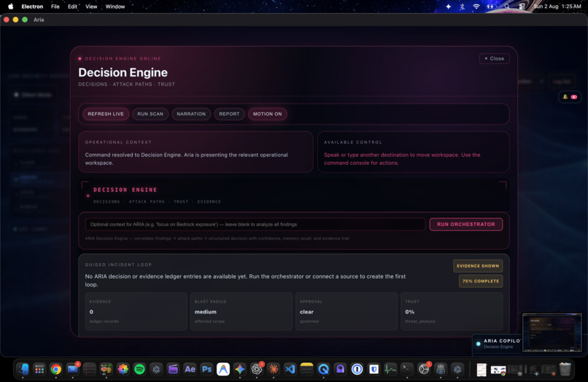The height and width of the screenshot is (382, 588).
Task: Open the ChatGPT app in dock
Action: pos(257,370)
